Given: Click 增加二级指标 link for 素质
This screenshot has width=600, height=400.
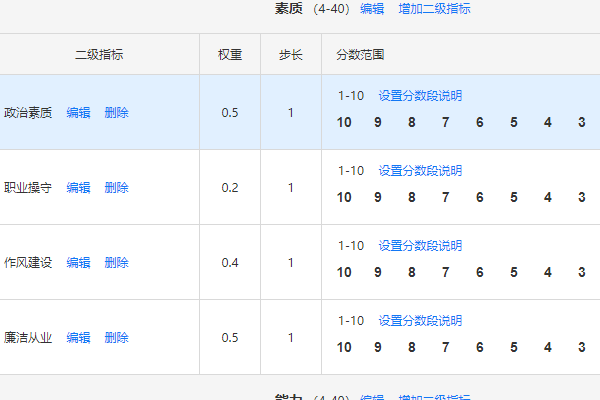Looking at the screenshot, I should coord(434,8).
